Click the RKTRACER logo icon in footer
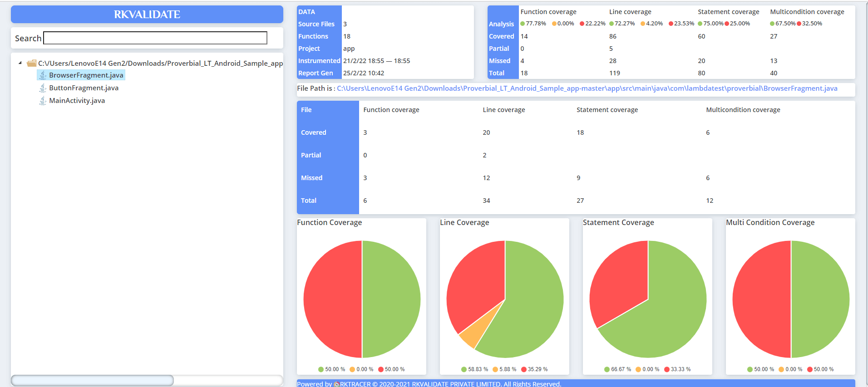The height and width of the screenshot is (387, 868). tap(336, 384)
